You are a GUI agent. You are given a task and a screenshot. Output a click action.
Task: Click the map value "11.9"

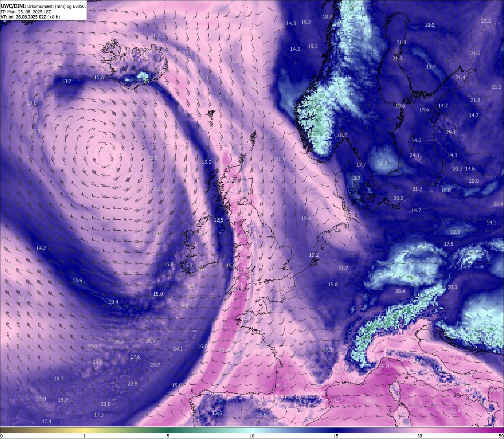click(x=382, y=163)
